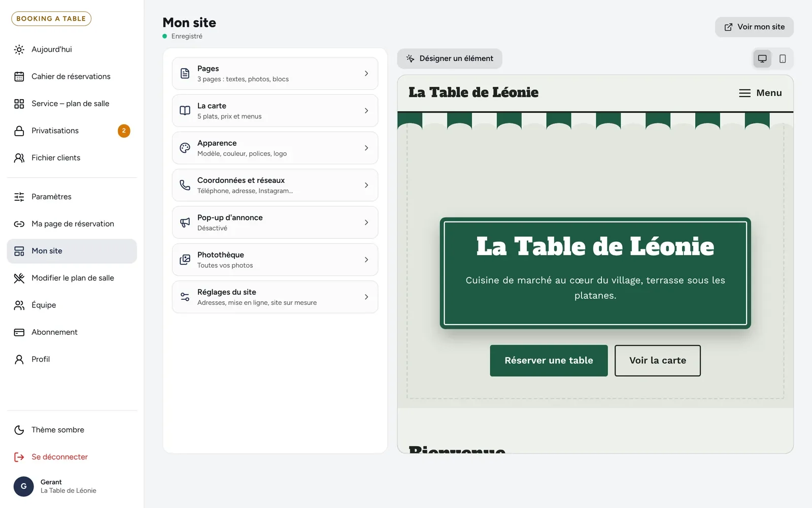Click the people icon beside Équipe
The width and height of the screenshot is (812, 508).
19,305
